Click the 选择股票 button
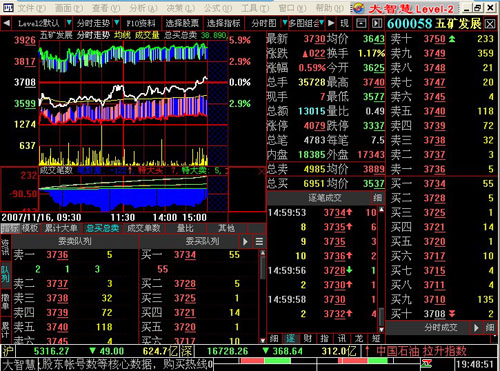The width and height of the screenshot is (500, 371). 182,23
